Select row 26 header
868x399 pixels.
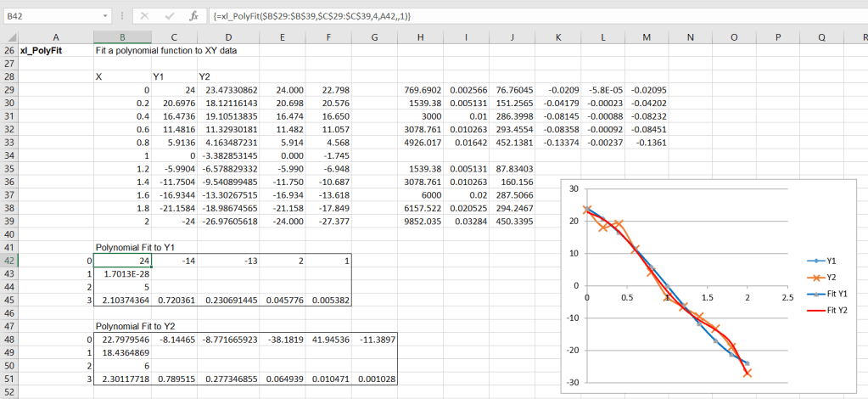coord(9,50)
